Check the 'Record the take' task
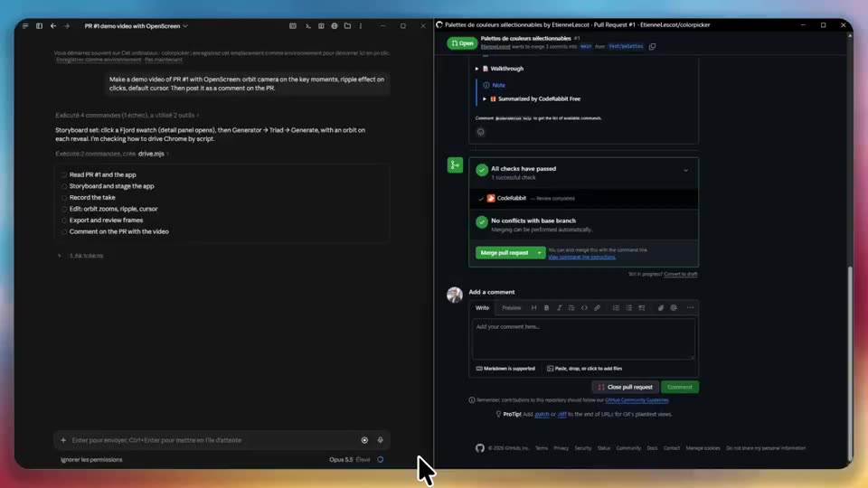 pyautogui.click(x=64, y=198)
